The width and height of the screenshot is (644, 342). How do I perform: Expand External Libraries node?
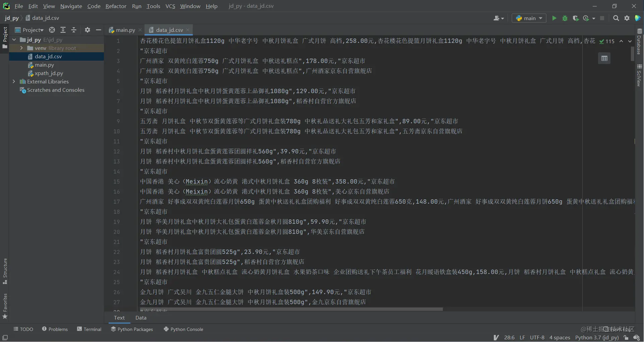14,81
